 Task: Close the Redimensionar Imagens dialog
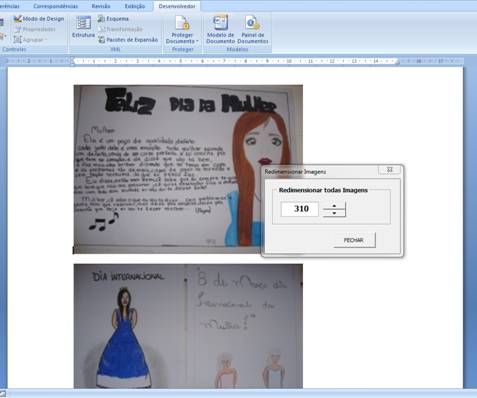click(389, 170)
